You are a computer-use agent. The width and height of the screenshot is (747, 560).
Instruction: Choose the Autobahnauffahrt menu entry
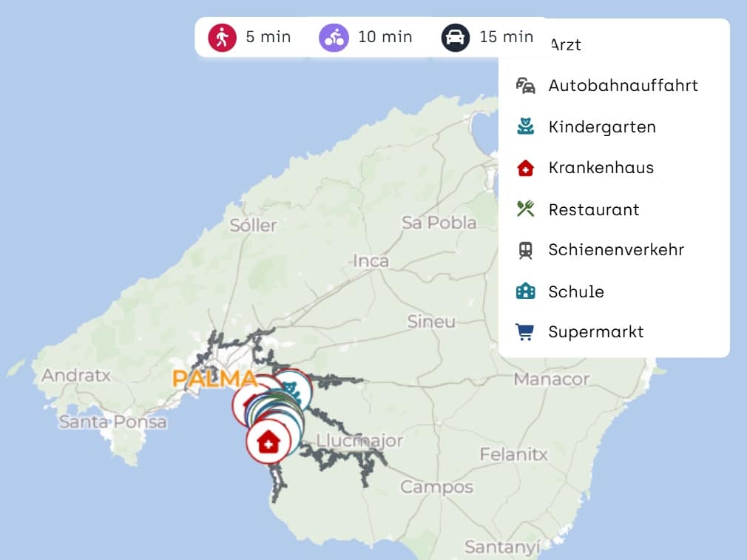coord(614,85)
